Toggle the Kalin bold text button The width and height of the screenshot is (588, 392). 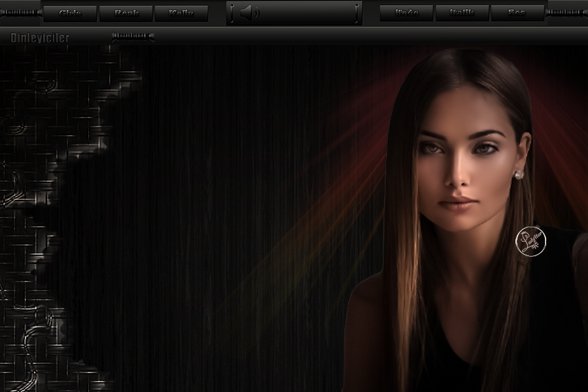coord(181,13)
